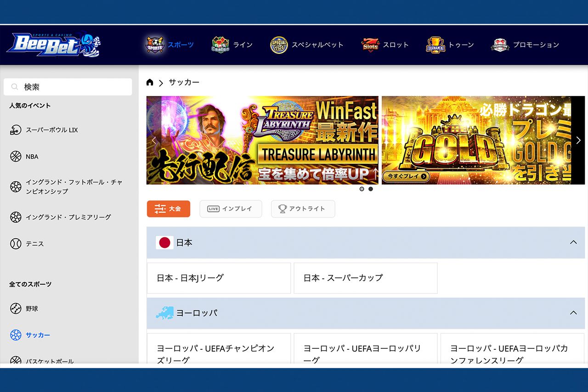Activate the 大会 tournament filter
Image resolution: width=588 pixels, height=392 pixels.
coord(168,208)
